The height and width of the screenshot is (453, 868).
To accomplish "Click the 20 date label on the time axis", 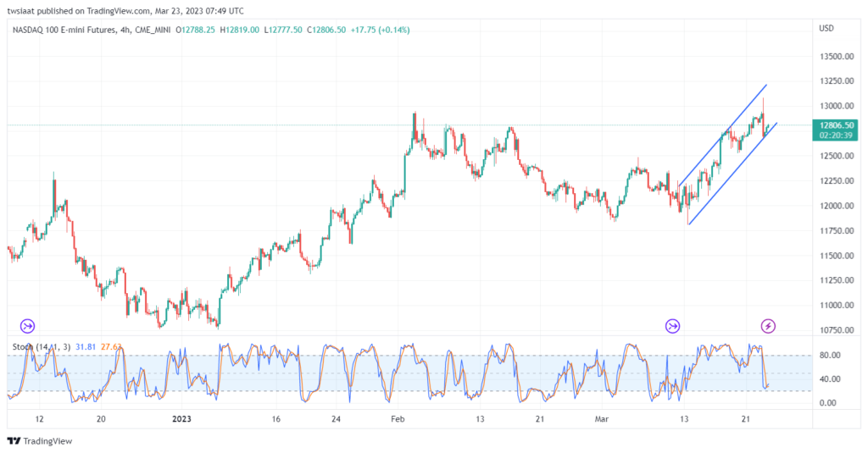I will point(101,418).
